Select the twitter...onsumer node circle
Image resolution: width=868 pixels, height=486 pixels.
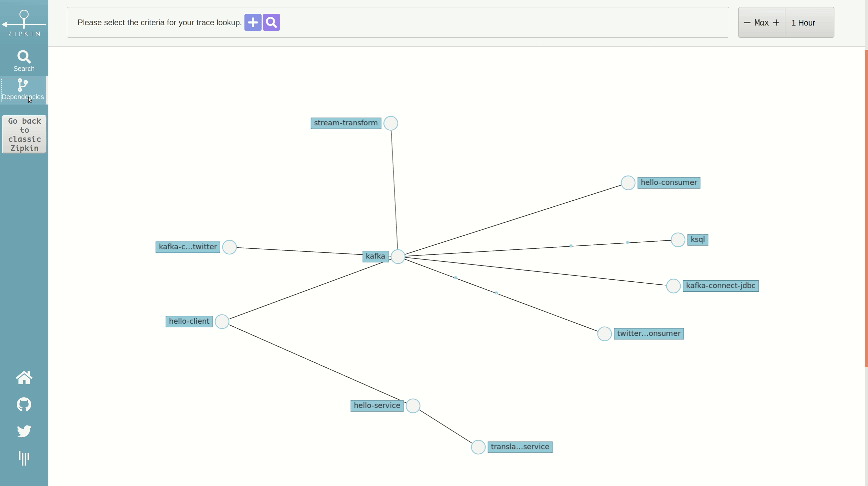pyautogui.click(x=604, y=334)
